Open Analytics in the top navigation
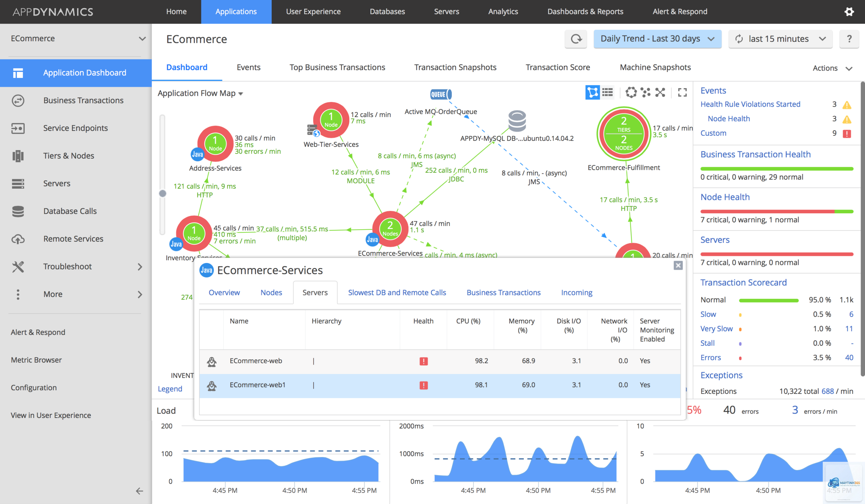Viewport: 865px width, 504px height. tap(503, 12)
